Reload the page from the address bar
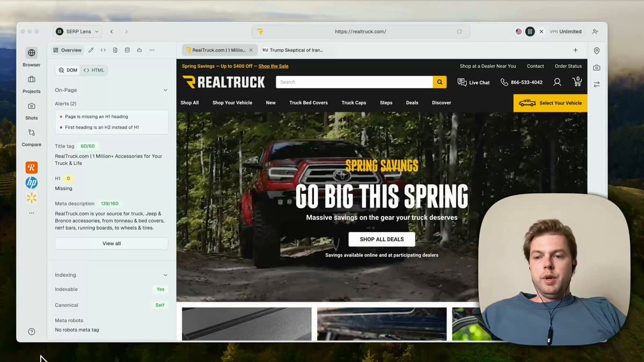The width and height of the screenshot is (644, 362). pos(459,32)
